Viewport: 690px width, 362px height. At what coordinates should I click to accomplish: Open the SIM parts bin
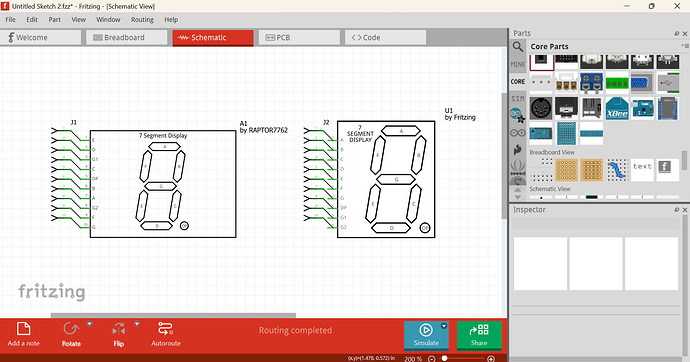coord(518,99)
